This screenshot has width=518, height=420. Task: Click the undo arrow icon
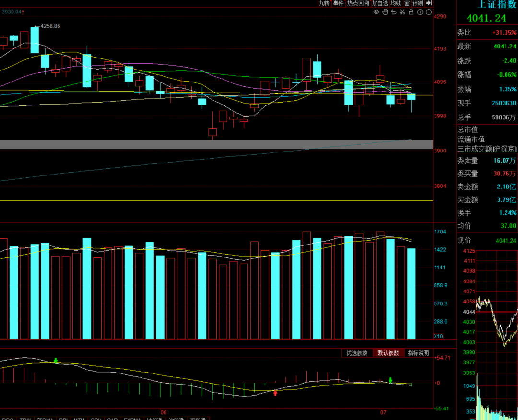pos(394,12)
